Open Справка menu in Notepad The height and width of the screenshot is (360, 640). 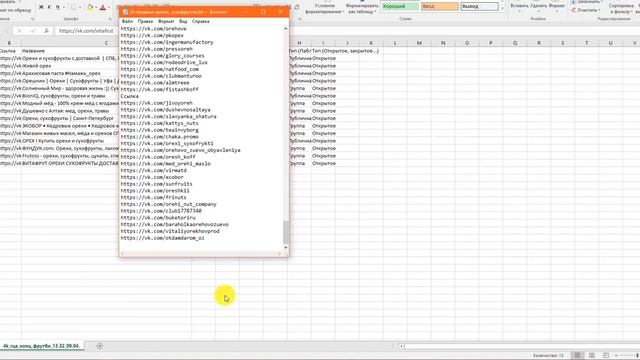[x=200, y=21]
